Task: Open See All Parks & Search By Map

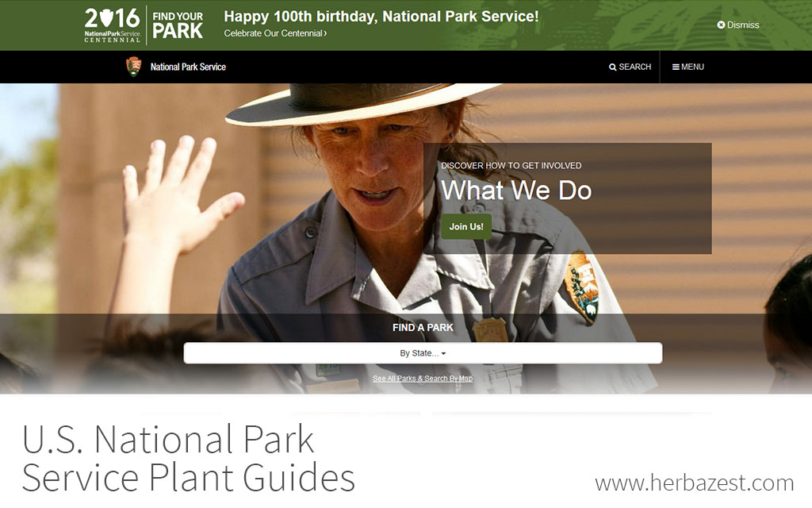Action: click(x=423, y=379)
